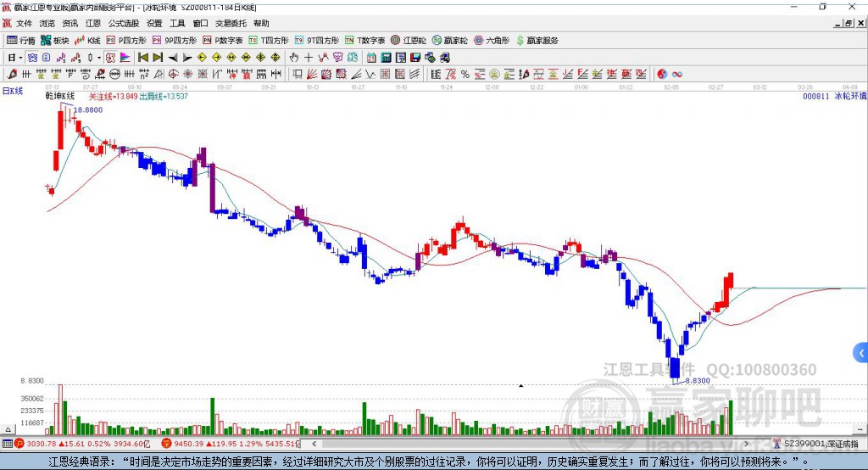
Task: Click the scroll-up arrow beside the volume panel
Action: pos(8,429)
